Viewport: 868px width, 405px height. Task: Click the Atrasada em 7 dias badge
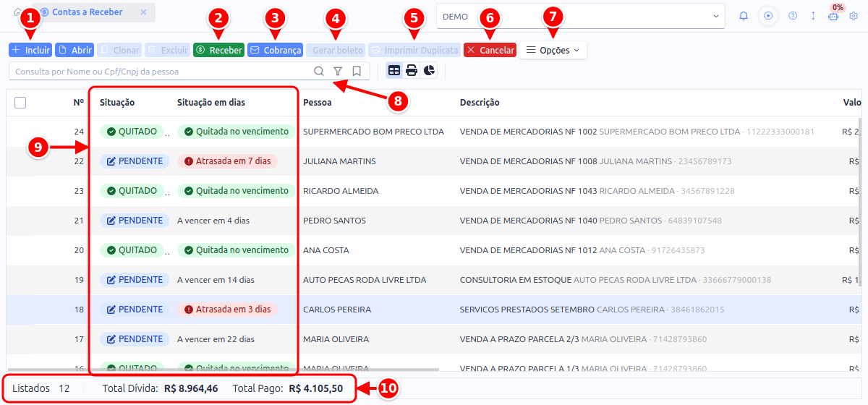pyautogui.click(x=227, y=161)
